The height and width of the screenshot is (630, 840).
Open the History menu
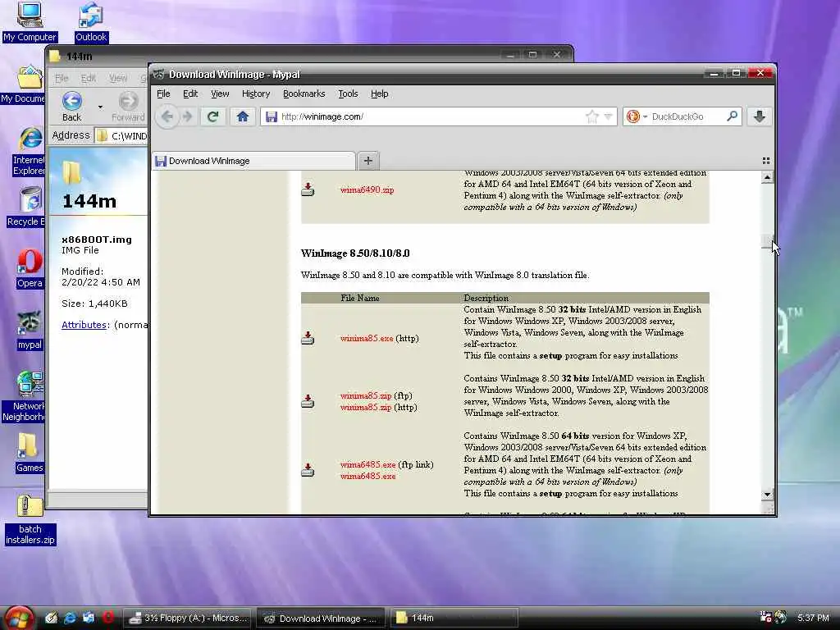(x=256, y=94)
